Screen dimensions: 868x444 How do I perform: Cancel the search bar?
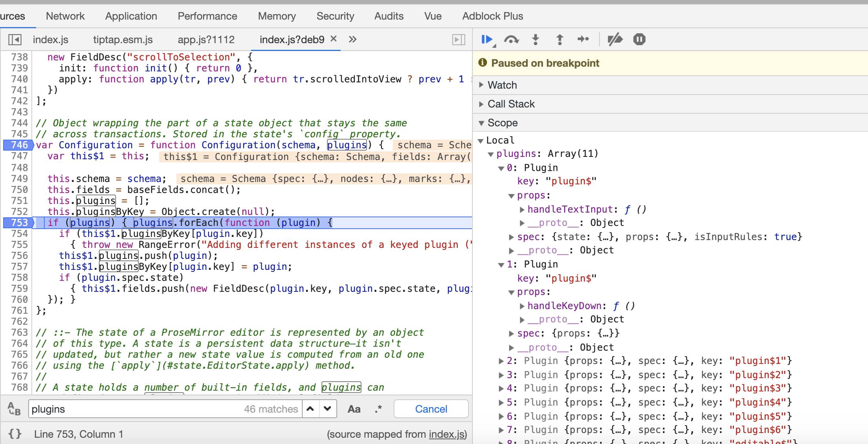click(x=431, y=409)
